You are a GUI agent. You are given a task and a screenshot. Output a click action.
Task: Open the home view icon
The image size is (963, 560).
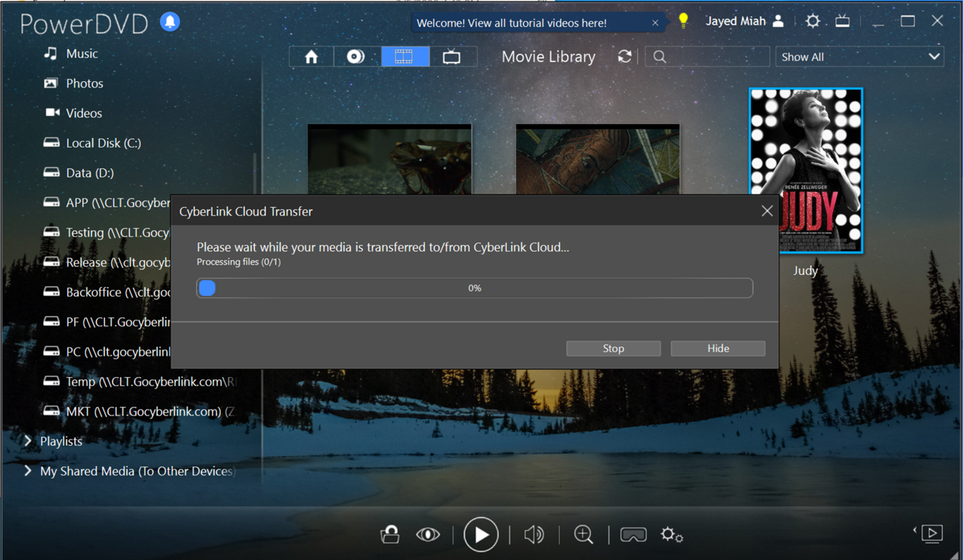pos(311,57)
